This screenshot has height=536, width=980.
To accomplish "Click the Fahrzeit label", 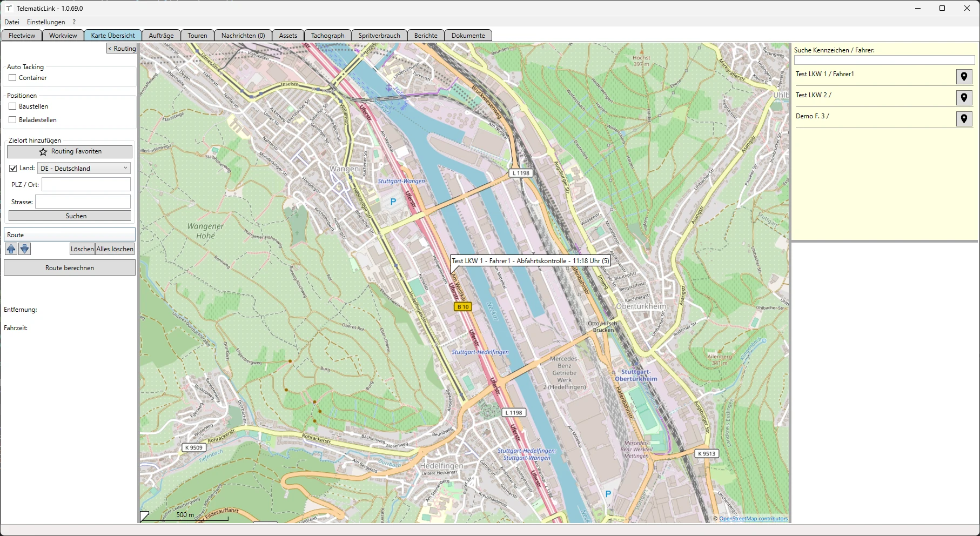I will pyautogui.click(x=16, y=328).
